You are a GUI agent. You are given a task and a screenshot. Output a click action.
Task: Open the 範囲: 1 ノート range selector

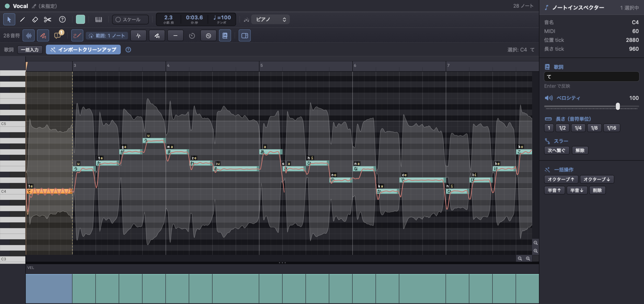point(107,35)
